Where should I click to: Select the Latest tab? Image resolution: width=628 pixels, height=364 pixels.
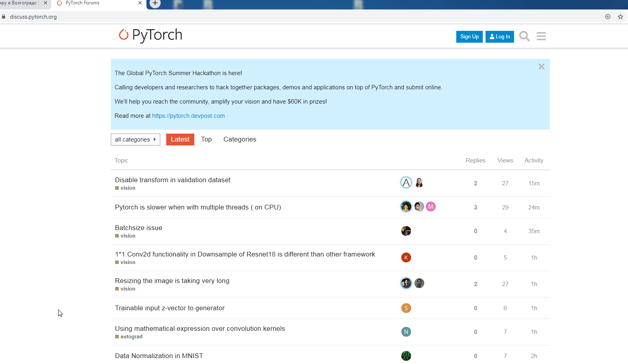pyautogui.click(x=180, y=140)
